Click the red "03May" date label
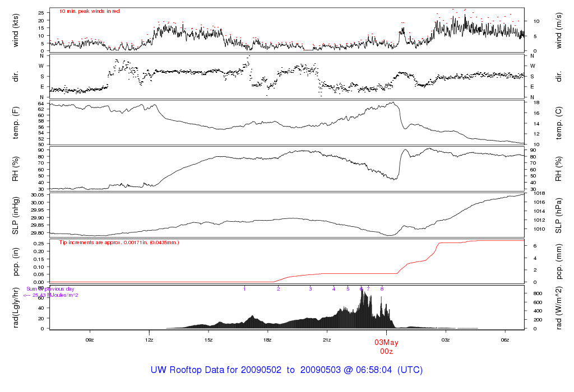 point(386,343)
